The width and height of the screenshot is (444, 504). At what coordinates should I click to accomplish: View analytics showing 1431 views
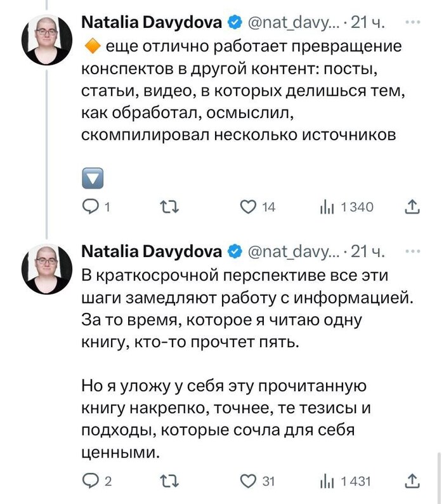coord(327,481)
